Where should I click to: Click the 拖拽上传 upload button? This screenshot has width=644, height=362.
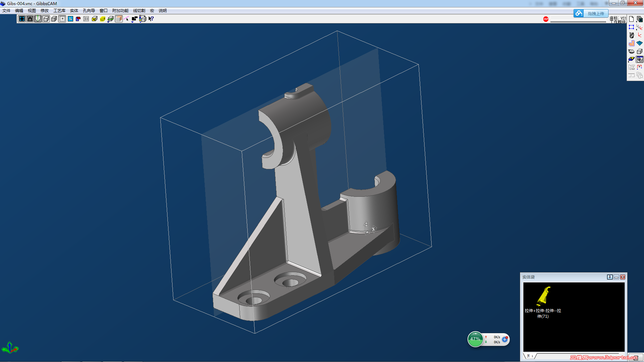click(596, 13)
